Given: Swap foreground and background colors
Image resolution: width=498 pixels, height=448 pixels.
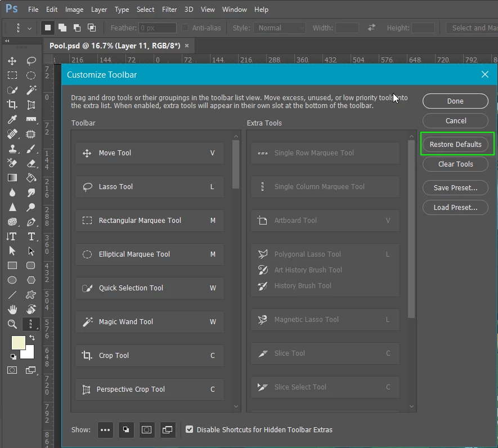Looking at the screenshot, I should pos(32,338).
